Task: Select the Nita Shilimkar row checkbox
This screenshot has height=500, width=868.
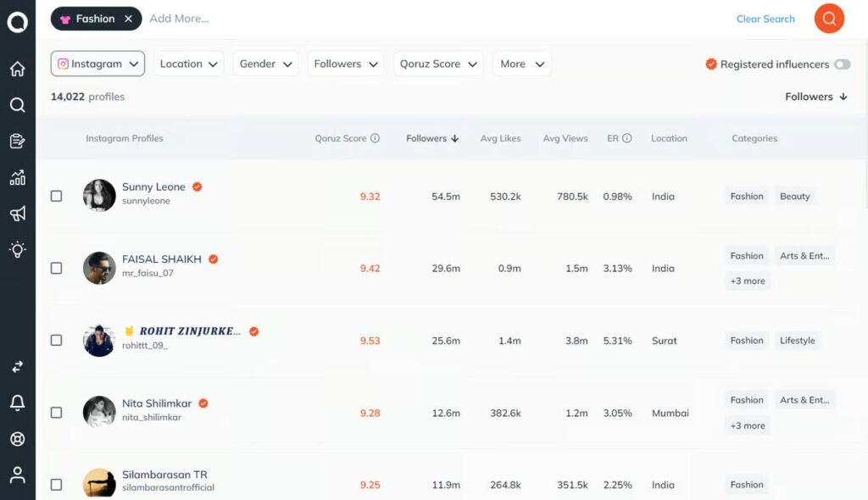Action: click(57, 413)
